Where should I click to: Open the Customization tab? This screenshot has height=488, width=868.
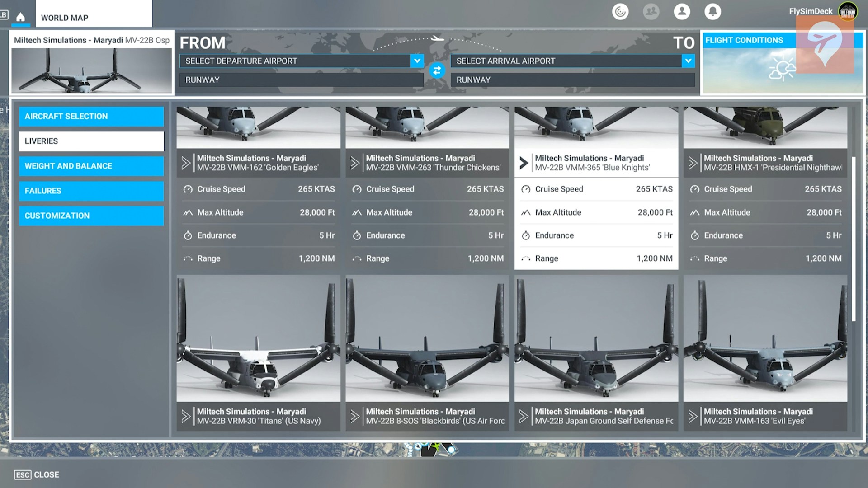(91, 216)
